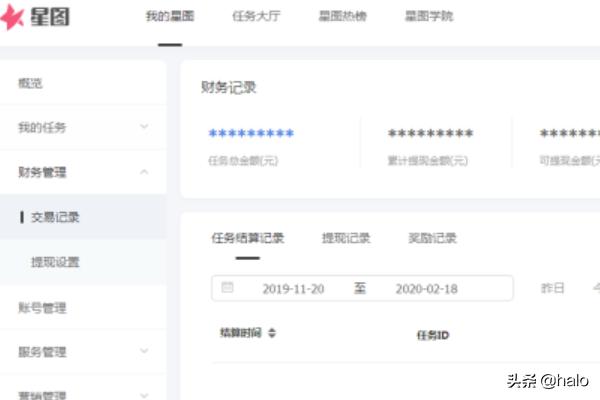Click the 营销管理 sidebar item
The height and width of the screenshot is (400, 600).
pos(42,395)
